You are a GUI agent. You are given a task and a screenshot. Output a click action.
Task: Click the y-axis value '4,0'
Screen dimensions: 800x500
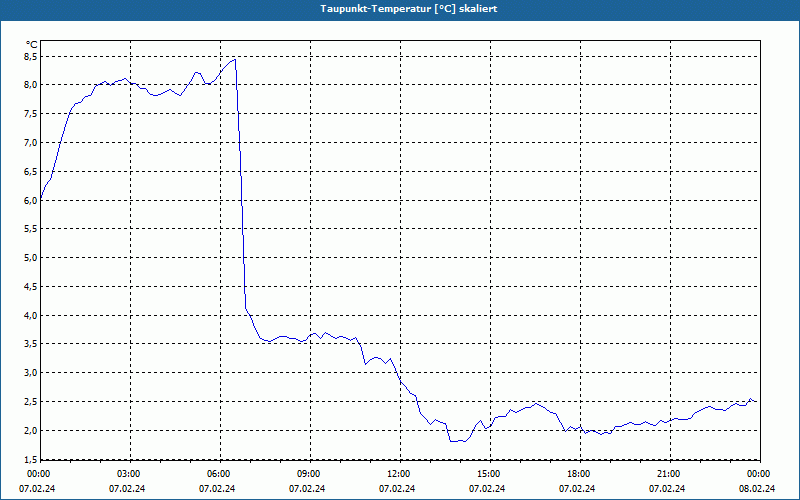click(x=31, y=316)
